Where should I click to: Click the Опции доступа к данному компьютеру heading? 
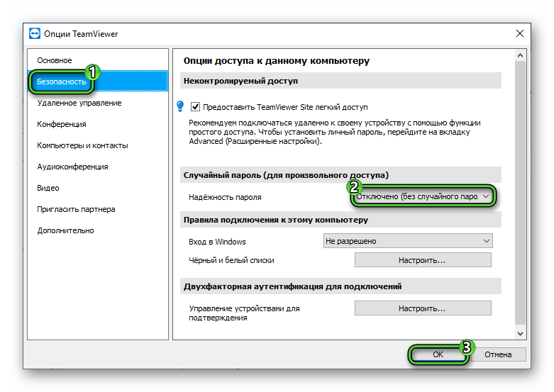pos(277,61)
